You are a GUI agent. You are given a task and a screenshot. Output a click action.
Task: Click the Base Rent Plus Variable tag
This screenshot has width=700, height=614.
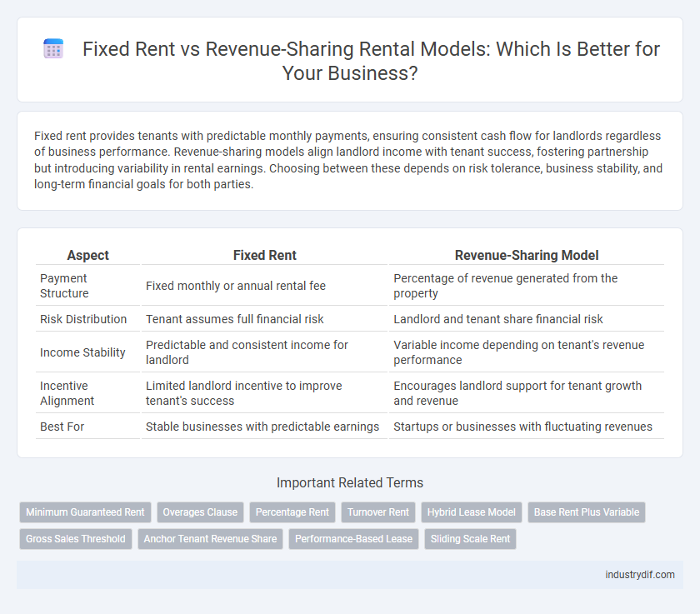pyautogui.click(x=587, y=512)
